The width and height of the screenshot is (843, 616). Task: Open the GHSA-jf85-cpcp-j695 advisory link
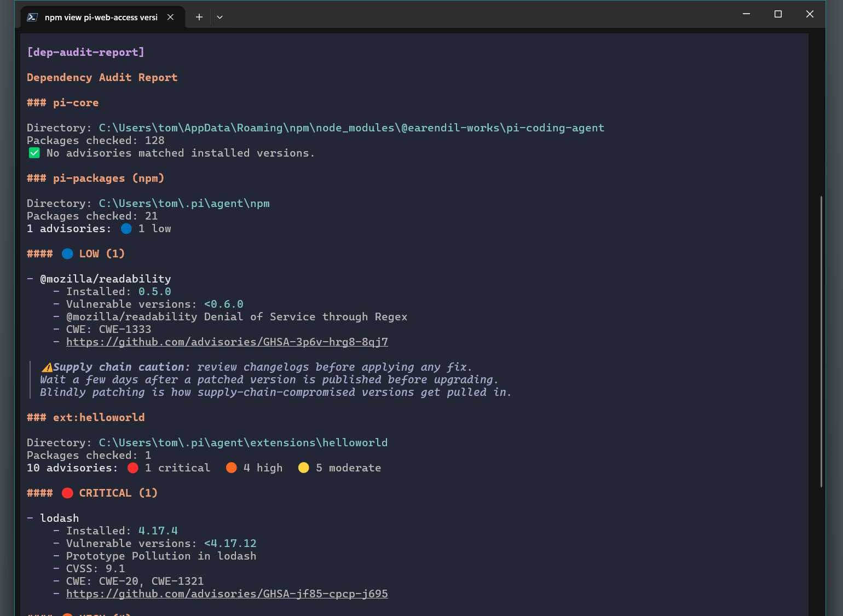point(227,594)
